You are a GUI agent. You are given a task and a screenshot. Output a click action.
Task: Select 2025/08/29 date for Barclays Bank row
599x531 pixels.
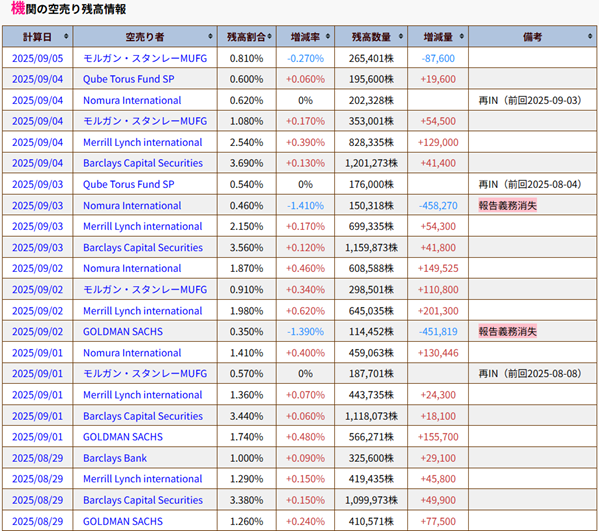[37, 458]
